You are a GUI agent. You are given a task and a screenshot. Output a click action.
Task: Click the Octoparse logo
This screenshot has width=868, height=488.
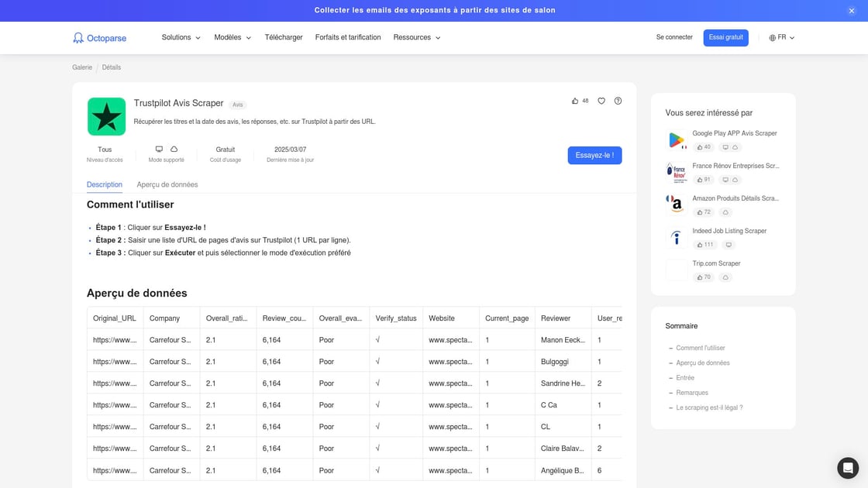click(x=100, y=38)
